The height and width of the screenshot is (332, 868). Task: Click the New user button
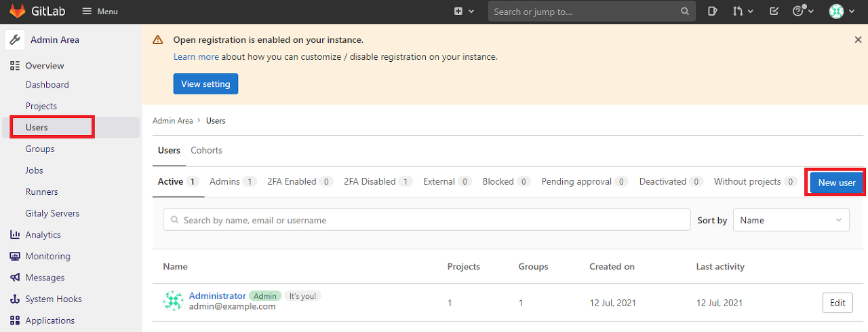pyautogui.click(x=837, y=183)
